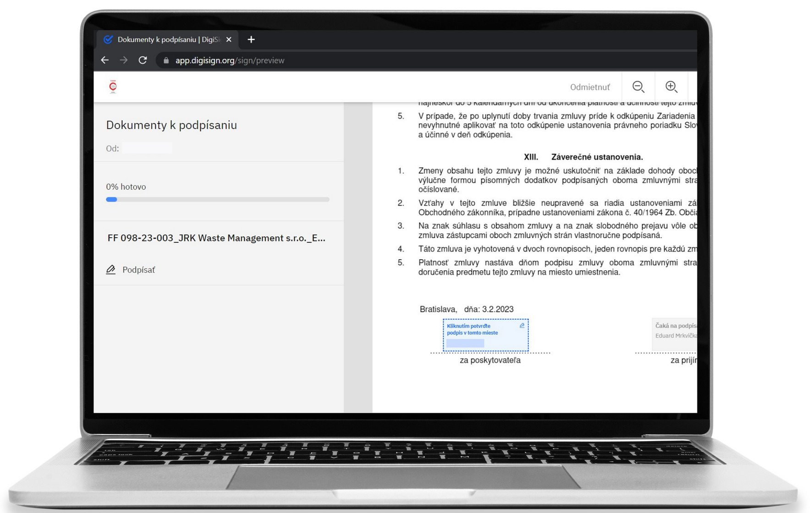Close the Dokumenty k podpísaniu tab

[229, 39]
